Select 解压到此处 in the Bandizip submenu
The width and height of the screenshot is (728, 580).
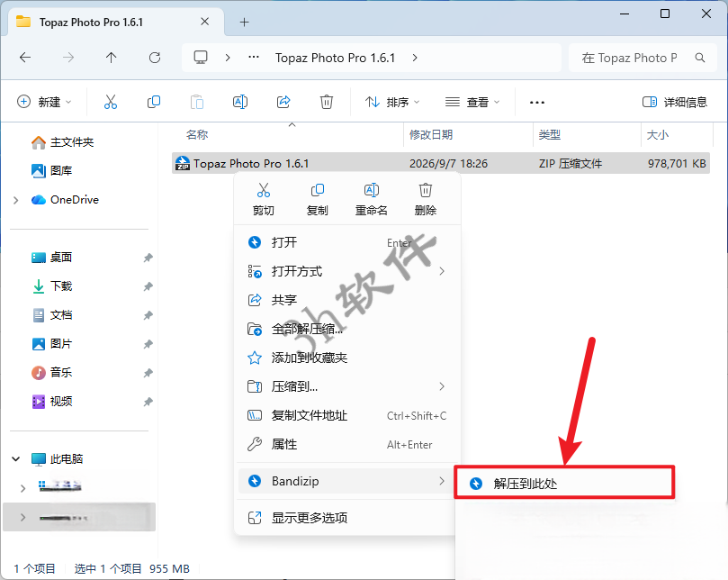pos(564,484)
